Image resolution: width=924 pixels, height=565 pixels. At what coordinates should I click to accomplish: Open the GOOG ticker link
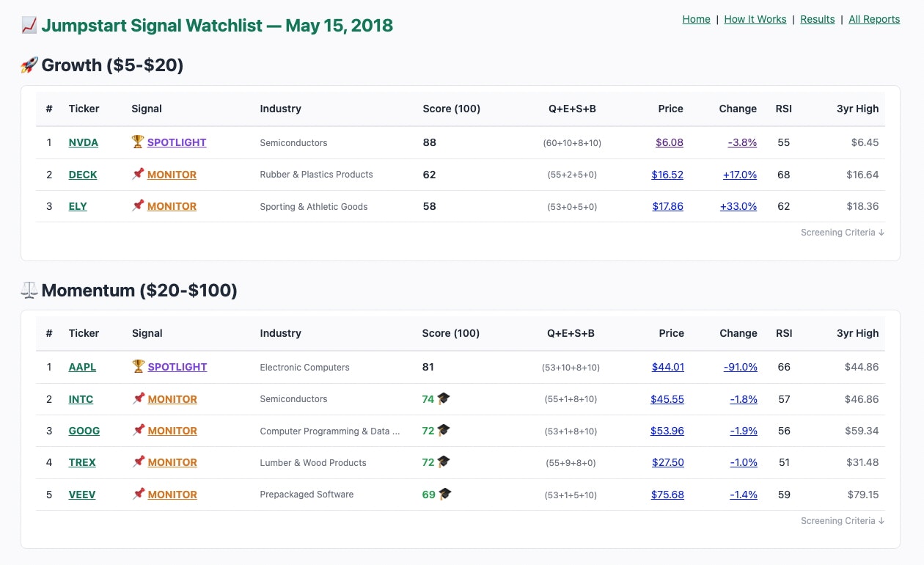[84, 431]
